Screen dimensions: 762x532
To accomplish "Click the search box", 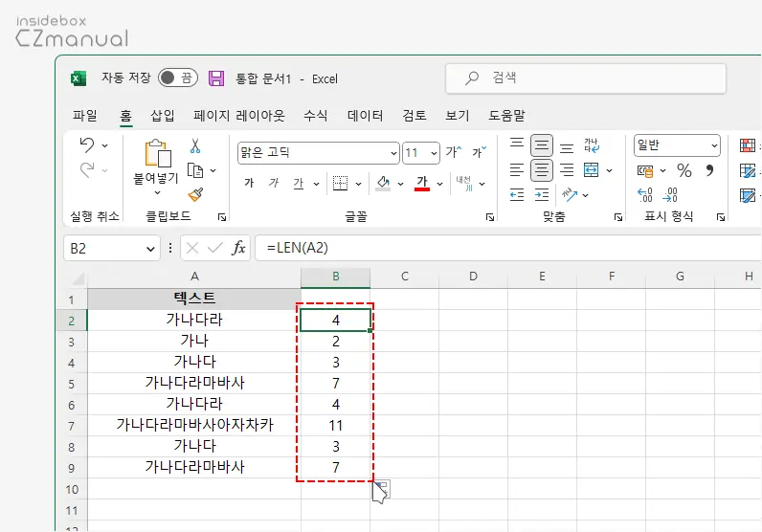I will pos(586,78).
